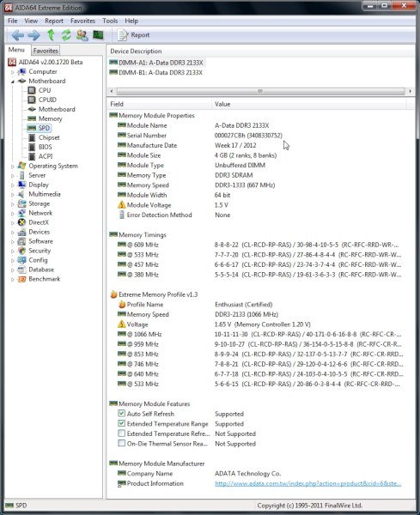Image resolution: width=420 pixels, height=515 pixels.
Task: Click the Network icon in tree
Action: pyautogui.click(x=21, y=213)
